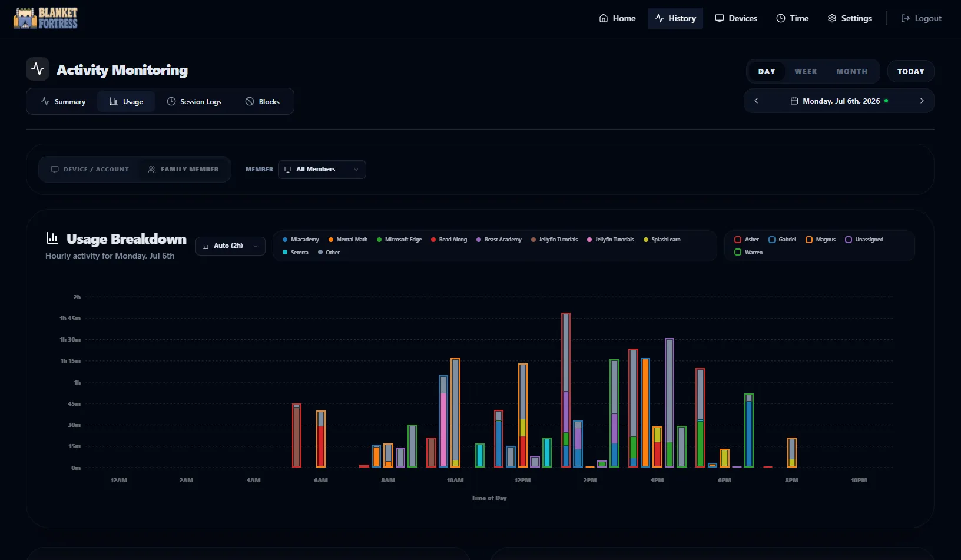This screenshot has height=560, width=961.
Task: Toggle Asher in member legend
Action: (x=747, y=240)
